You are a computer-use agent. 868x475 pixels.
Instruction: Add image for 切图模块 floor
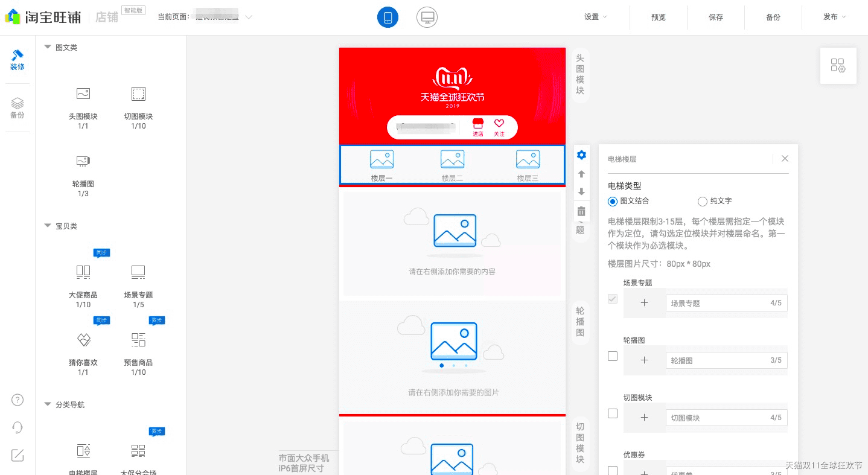pos(644,418)
